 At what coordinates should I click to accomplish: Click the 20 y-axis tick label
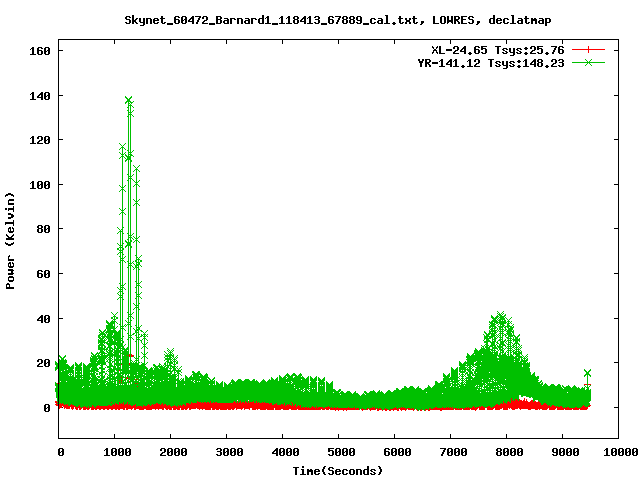(44, 363)
